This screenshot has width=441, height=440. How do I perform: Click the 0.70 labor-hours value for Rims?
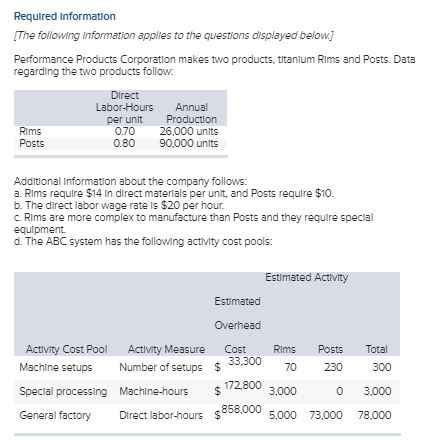coord(125,131)
